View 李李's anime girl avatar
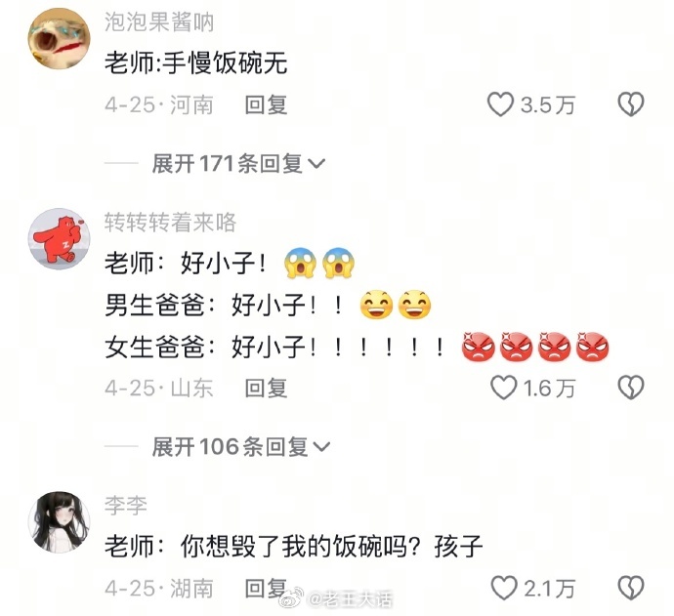 click(x=59, y=521)
